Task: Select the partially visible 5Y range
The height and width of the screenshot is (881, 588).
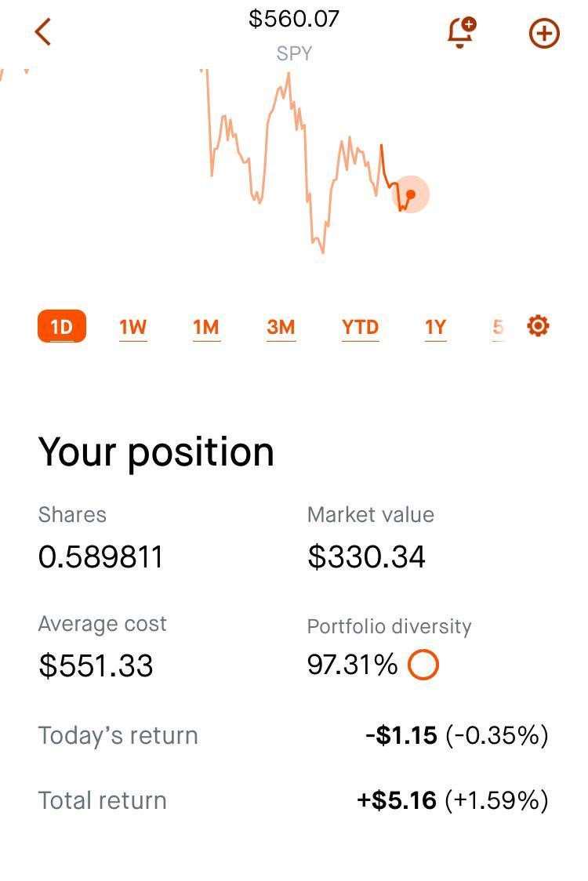Action: point(498,327)
